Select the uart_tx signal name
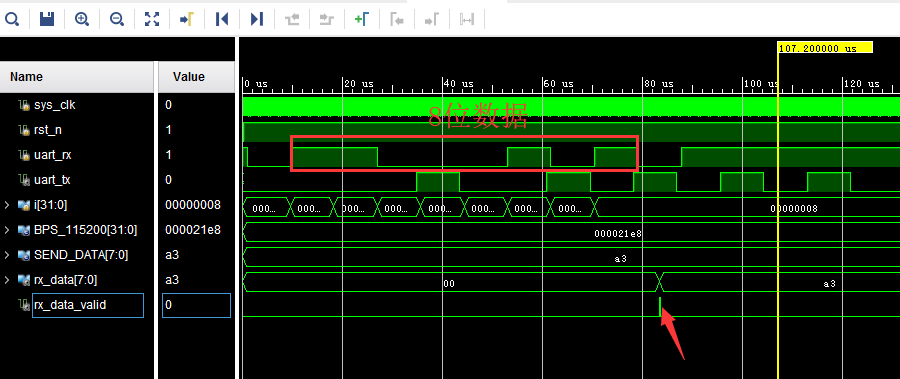The height and width of the screenshot is (379, 900). [x=52, y=180]
